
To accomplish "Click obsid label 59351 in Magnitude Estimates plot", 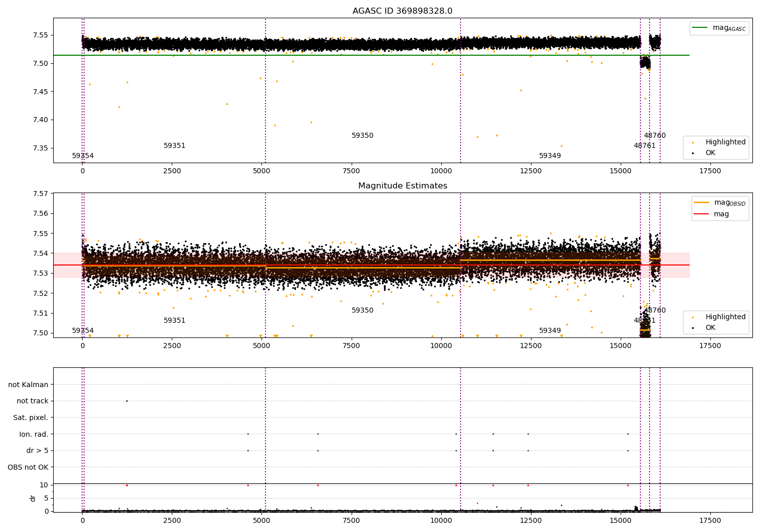I will [x=174, y=321].
